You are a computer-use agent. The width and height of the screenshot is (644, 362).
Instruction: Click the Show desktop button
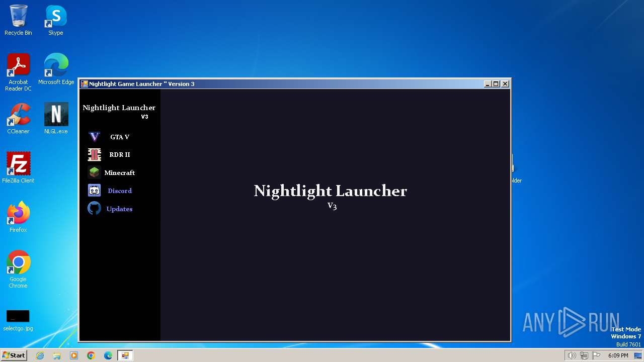coord(638,355)
